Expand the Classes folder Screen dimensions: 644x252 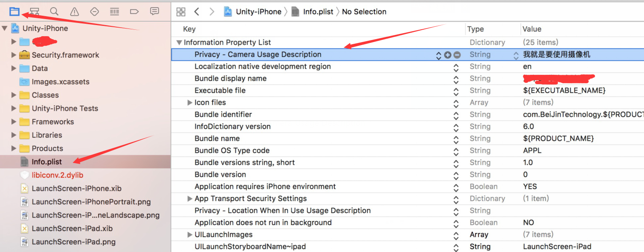(x=14, y=95)
